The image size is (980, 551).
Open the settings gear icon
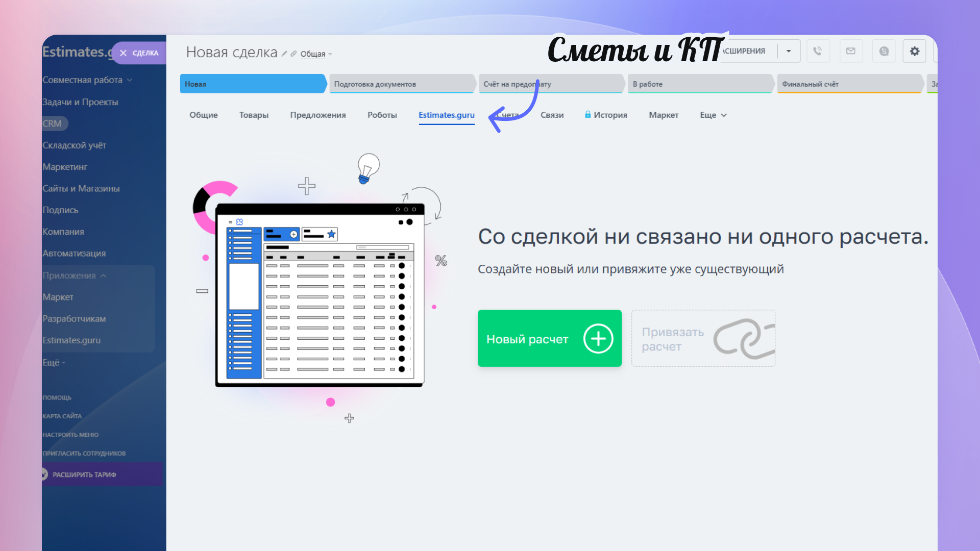[914, 51]
